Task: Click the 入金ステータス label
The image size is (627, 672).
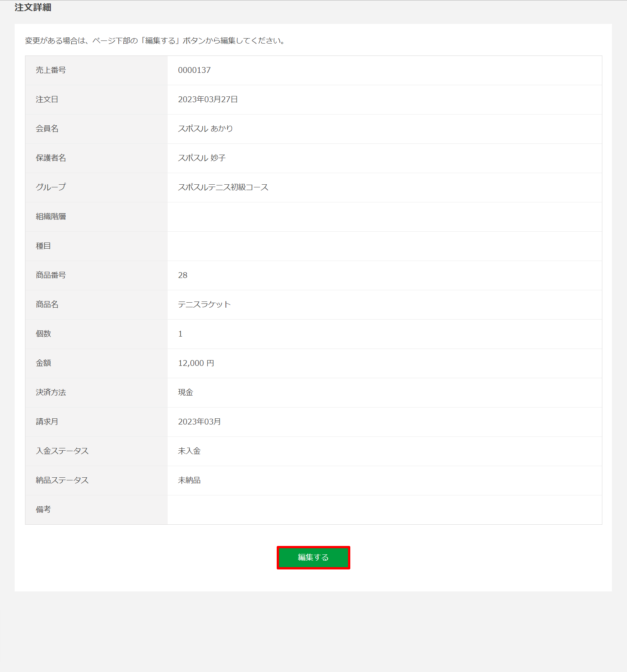Action: click(x=62, y=451)
